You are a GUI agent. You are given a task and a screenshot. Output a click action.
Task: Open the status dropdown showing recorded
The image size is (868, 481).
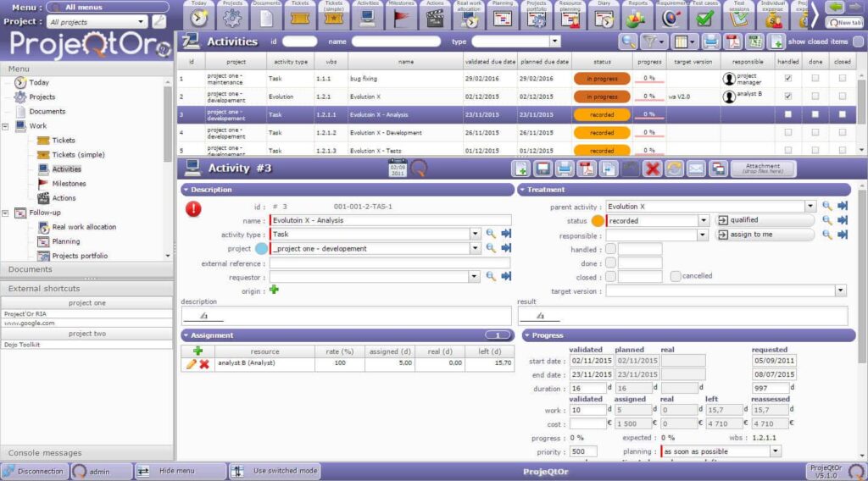click(x=704, y=221)
